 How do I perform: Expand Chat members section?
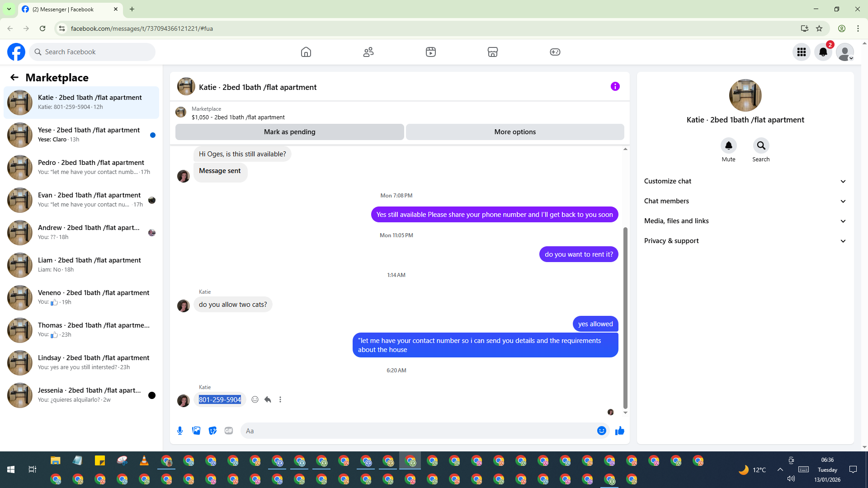point(745,201)
